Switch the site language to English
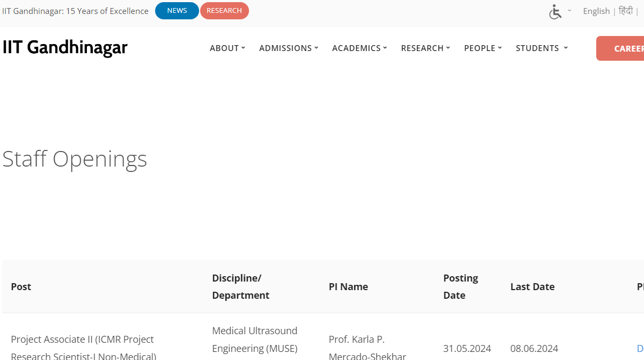Image resolution: width=644 pixels, height=360 pixels. [x=596, y=11]
